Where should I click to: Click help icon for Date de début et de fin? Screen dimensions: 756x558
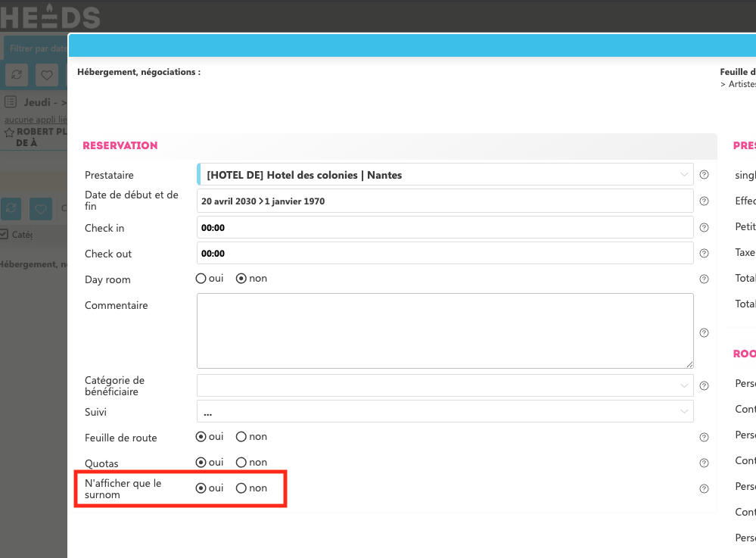[704, 201]
